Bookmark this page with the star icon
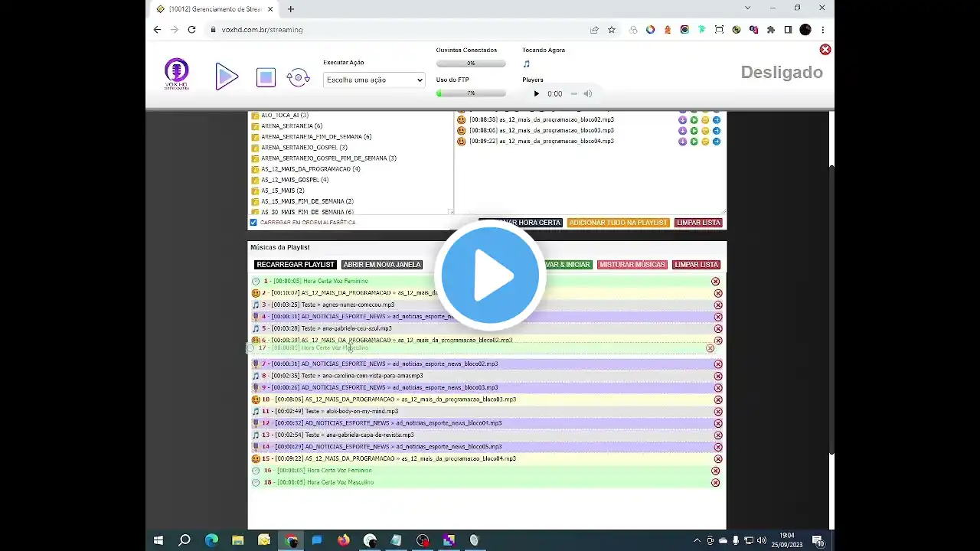980x551 pixels. 612,30
